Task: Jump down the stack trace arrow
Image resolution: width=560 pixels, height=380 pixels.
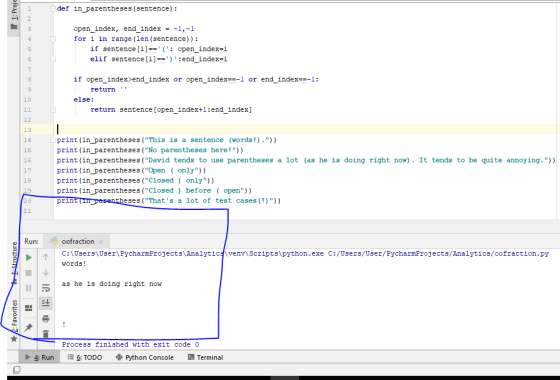Action: click(46, 272)
